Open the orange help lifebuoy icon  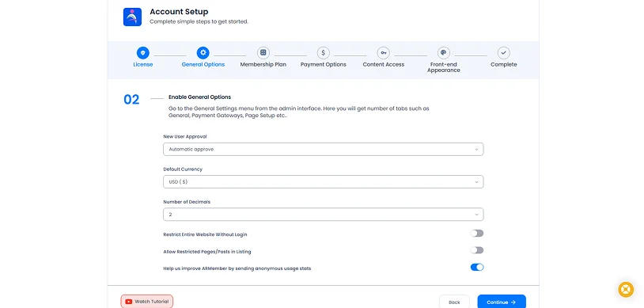click(x=626, y=289)
